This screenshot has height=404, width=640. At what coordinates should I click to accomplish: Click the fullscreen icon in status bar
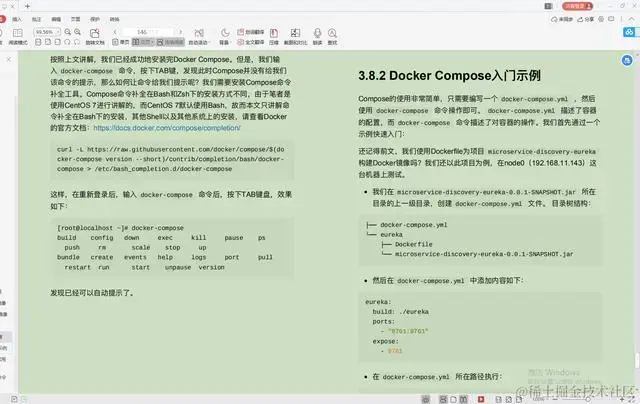coord(631,399)
